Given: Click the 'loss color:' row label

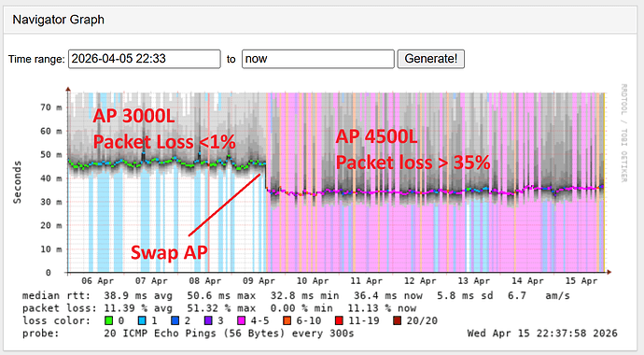Looking at the screenshot, I should [x=56, y=320].
